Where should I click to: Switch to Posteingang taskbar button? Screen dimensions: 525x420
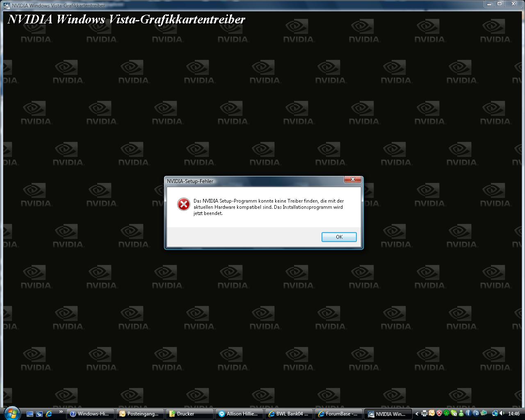coord(140,414)
